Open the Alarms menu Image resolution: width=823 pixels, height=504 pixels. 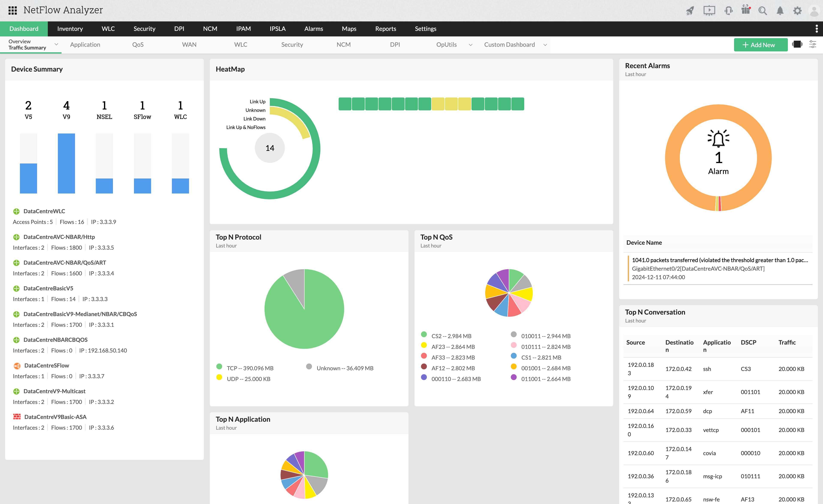314,29
